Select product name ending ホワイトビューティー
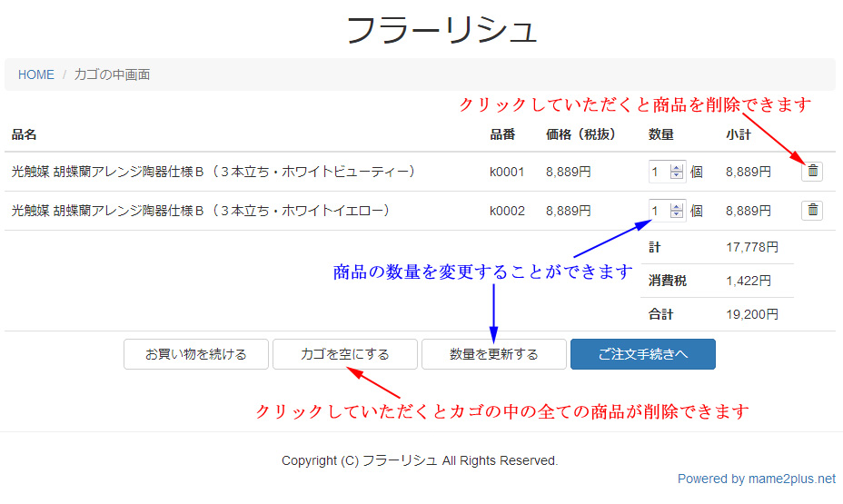 click(213, 172)
